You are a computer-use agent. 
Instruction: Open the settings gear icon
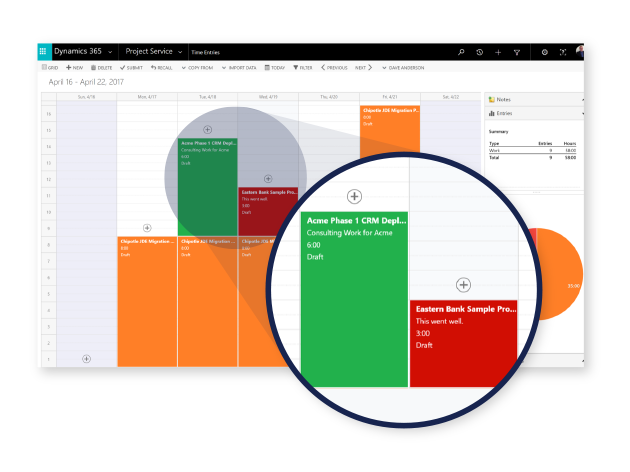click(x=544, y=52)
